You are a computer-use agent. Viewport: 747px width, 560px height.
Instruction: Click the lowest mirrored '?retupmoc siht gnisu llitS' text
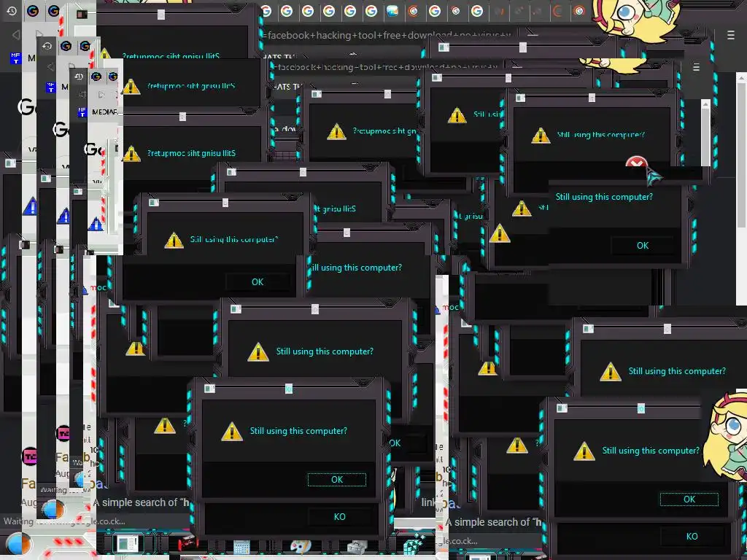pos(191,153)
